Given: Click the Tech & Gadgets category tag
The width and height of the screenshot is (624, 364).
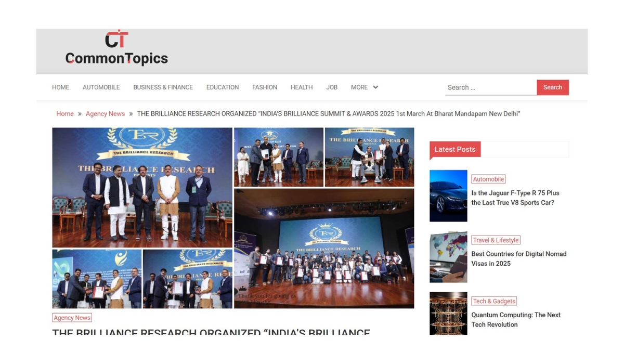Looking at the screenshot, I should (494, 301).
